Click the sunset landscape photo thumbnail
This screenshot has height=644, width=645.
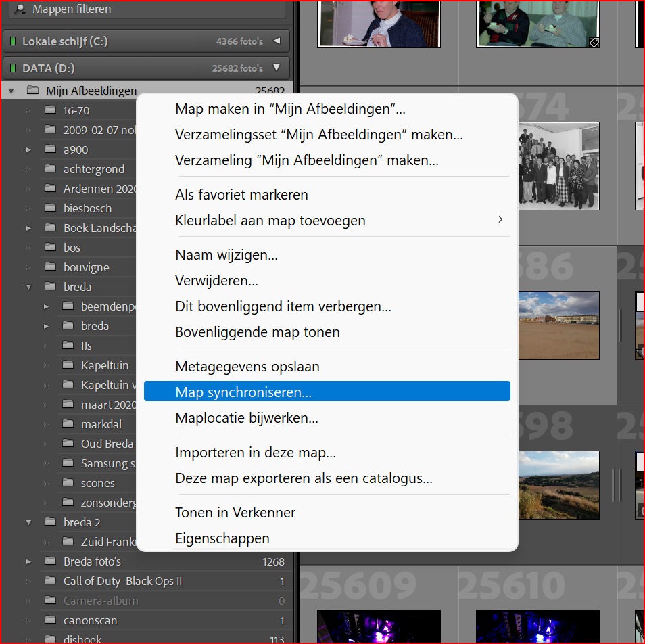559,484
